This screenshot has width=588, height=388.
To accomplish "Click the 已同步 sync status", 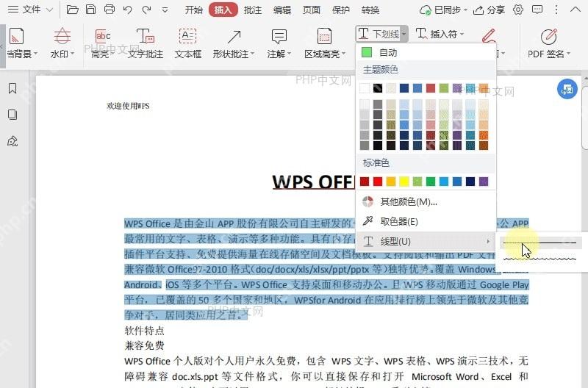I will click(x=443, y=10).
